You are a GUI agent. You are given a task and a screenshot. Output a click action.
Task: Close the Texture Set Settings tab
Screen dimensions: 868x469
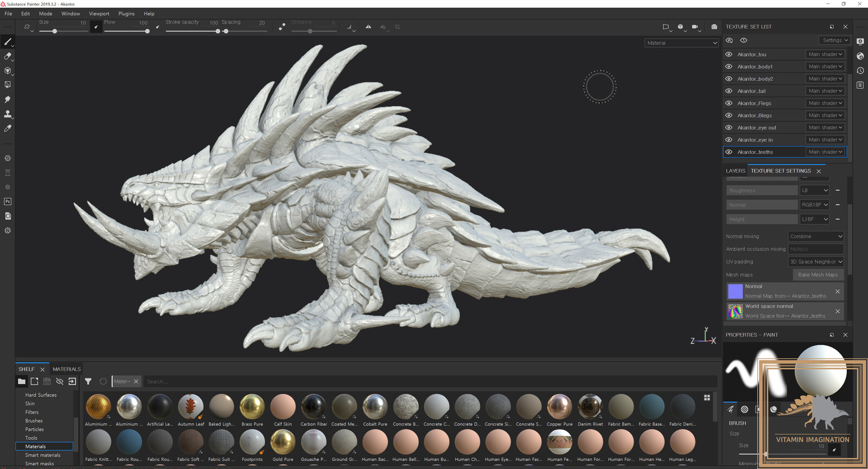click(x=819, y=171)
